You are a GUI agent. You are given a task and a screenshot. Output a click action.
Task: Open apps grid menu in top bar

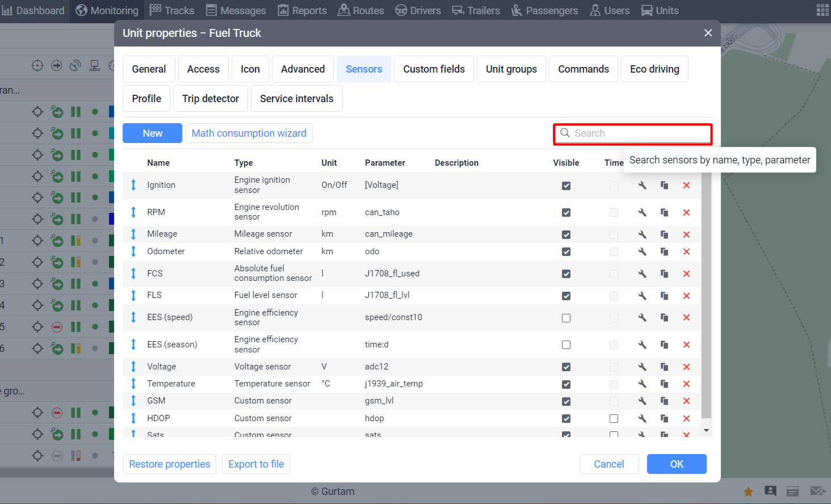click(x=822, y=10)
